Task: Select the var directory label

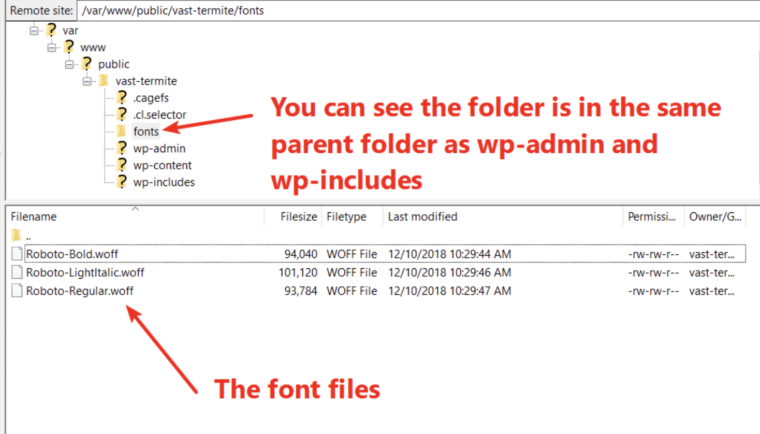Action: (x=70, y=31)
